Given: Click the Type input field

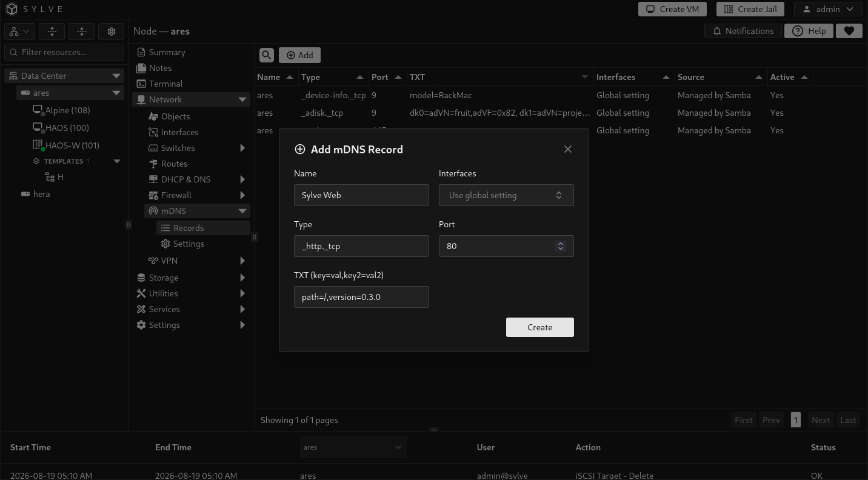Looking at the screenshot, I should pos(361,246).
